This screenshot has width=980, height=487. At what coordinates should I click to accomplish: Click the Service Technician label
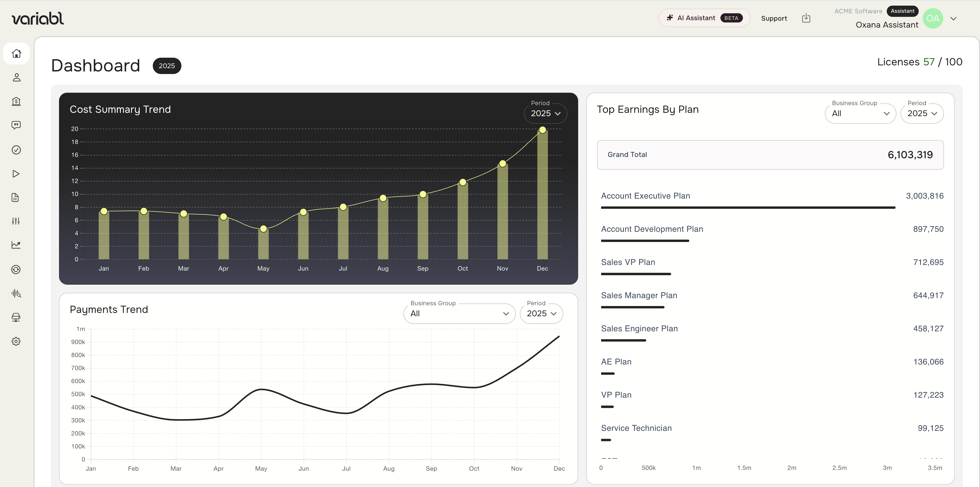click(636, 428)
